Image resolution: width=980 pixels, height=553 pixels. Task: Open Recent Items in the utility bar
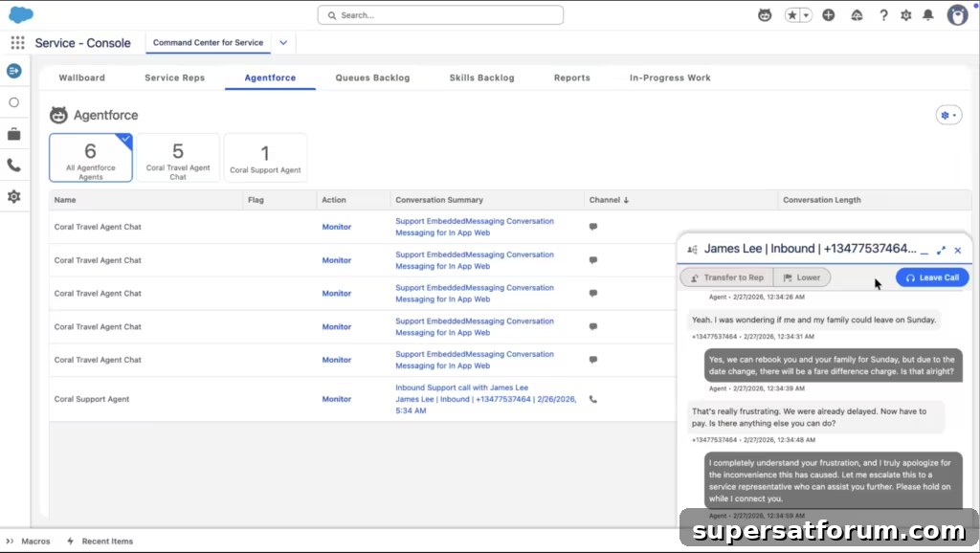(100, 542)
